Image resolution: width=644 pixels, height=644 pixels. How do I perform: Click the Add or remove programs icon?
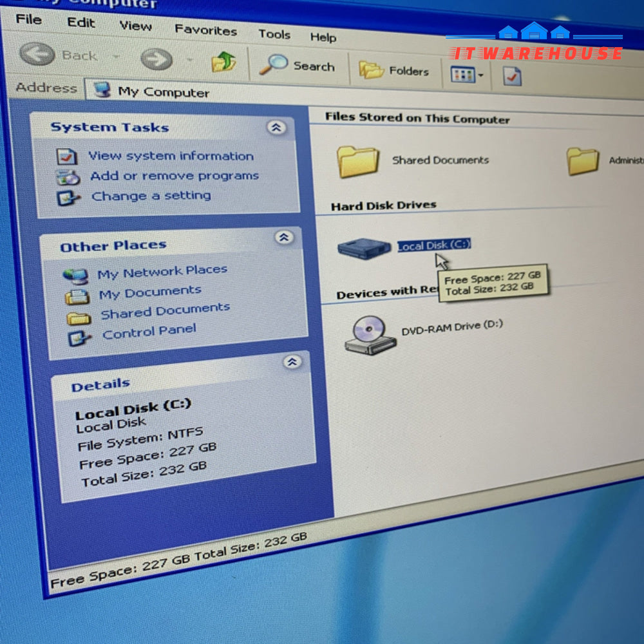pos(68,178)
